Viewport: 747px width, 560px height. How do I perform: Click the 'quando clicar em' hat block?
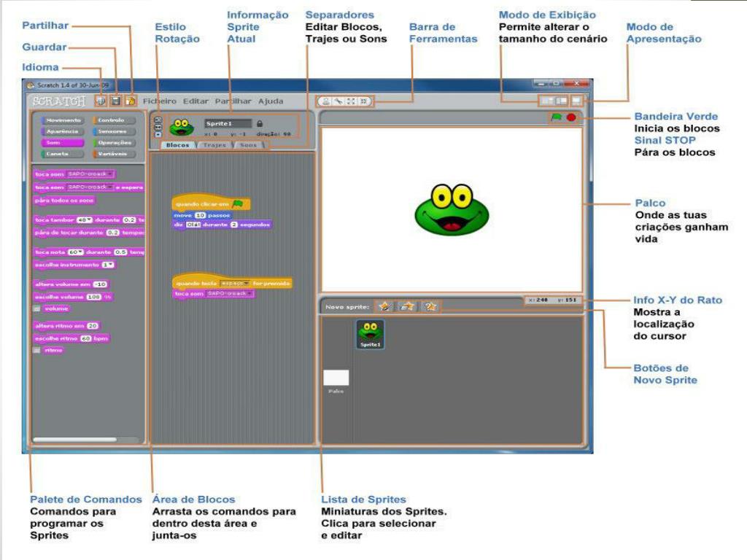[211, 203]
